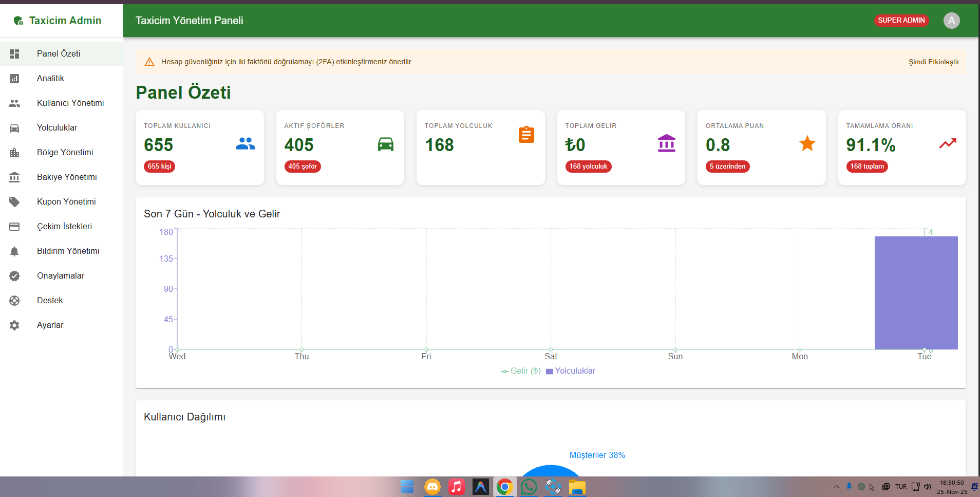
Task: Open the profile avatar A menu
Action: (951, 21)
